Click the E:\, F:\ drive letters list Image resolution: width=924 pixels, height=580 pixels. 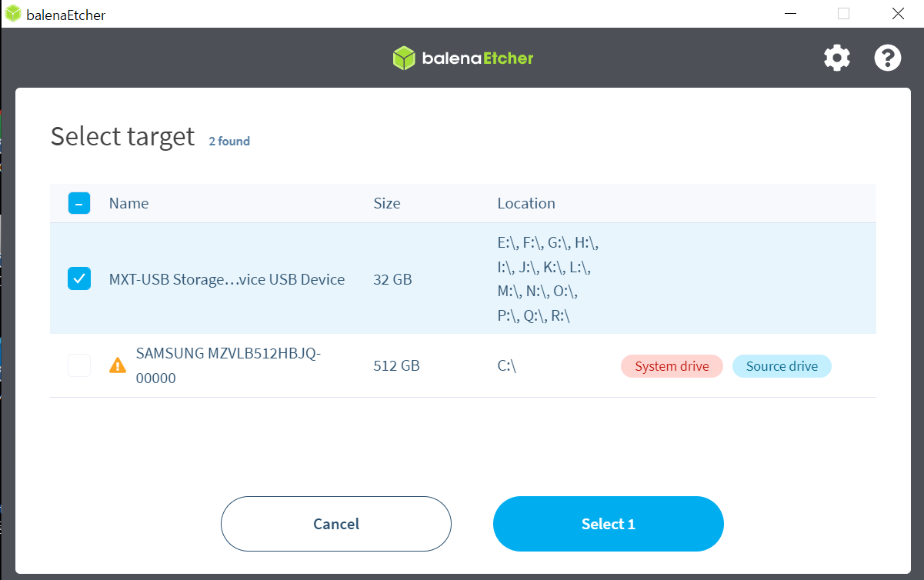point(548,279)
